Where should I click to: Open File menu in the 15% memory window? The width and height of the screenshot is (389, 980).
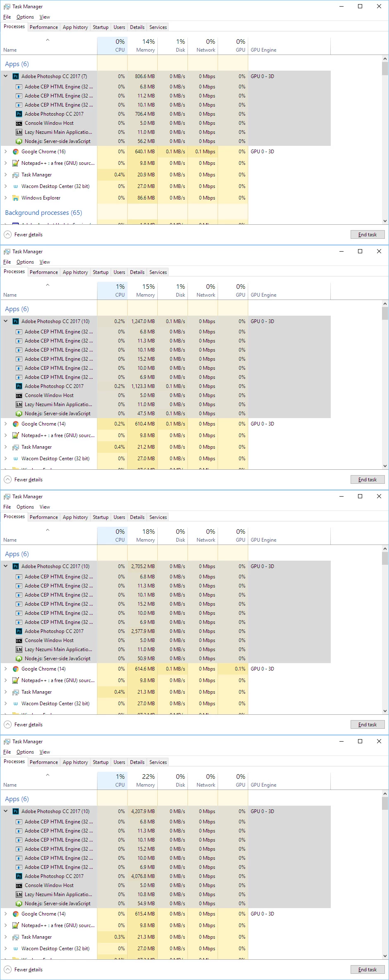pyautogui.click(x=7, y=262)
